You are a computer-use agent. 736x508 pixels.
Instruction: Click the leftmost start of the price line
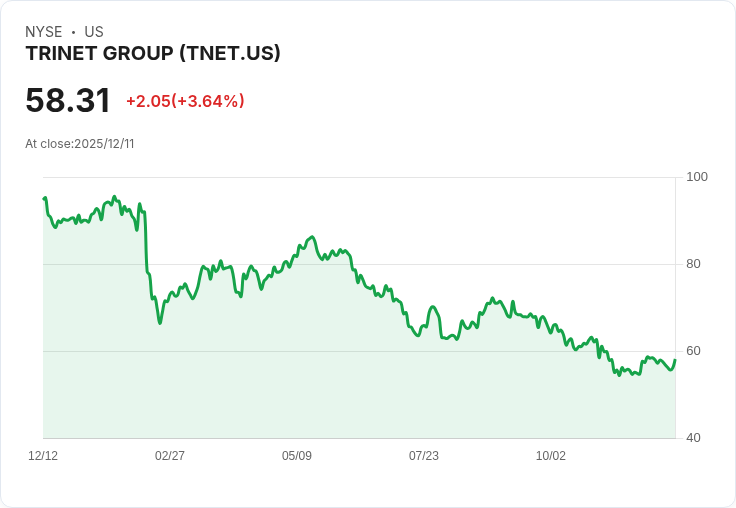[x=44, y=198]
